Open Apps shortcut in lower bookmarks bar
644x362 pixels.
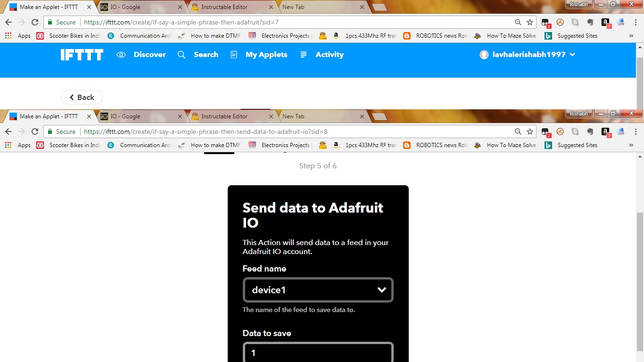pyautogui.click(x=18, y=145)
